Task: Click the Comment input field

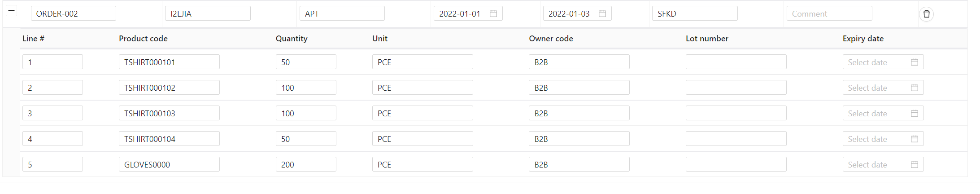Action: [829, 13]
